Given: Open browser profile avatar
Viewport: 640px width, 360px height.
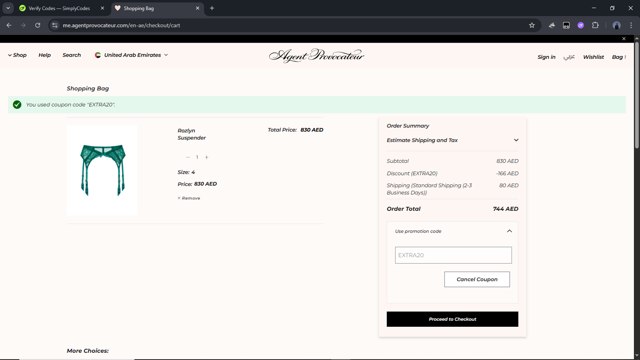Looking at the screenshot, I should coord(616,25).
